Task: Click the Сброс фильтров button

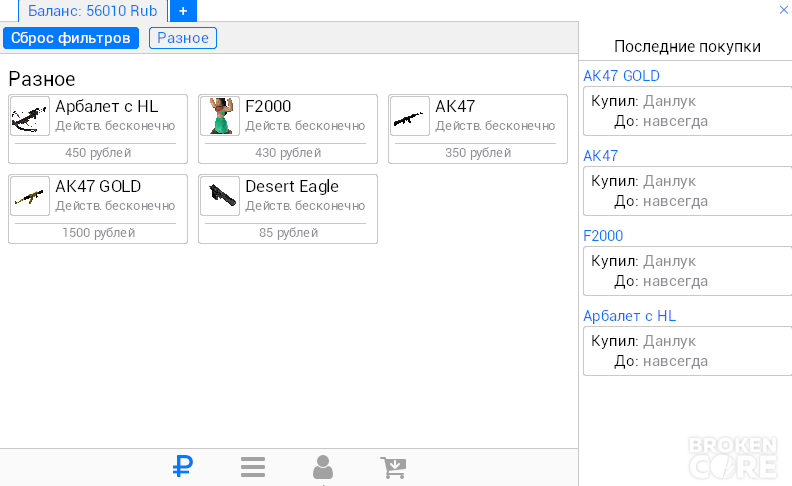Action: click(71, 38)
